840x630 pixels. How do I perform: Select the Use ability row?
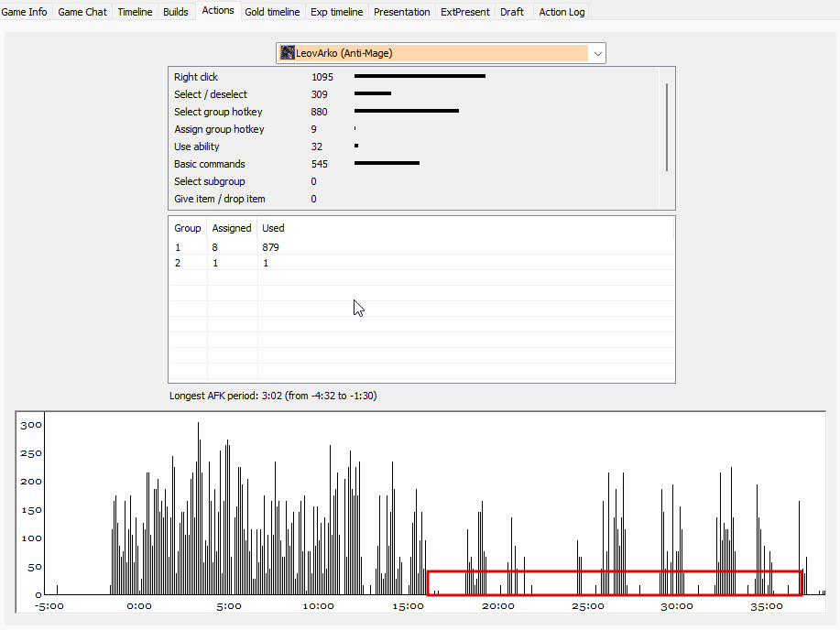click(413, 147)
